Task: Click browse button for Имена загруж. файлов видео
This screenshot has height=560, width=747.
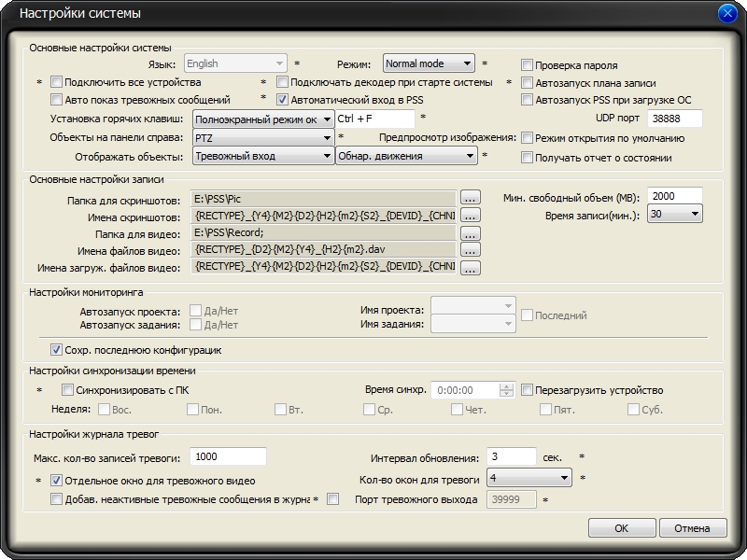Action: tap(470, 268)
